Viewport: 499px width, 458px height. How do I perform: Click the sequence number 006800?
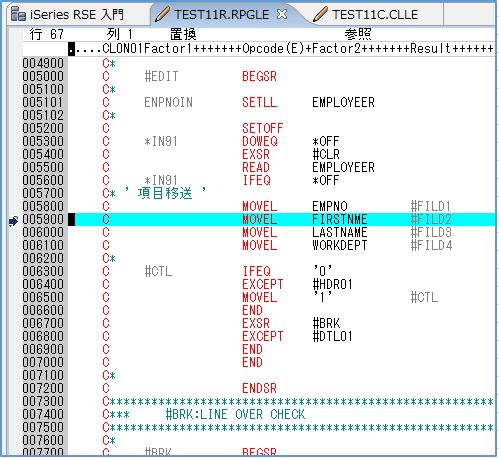43,336
